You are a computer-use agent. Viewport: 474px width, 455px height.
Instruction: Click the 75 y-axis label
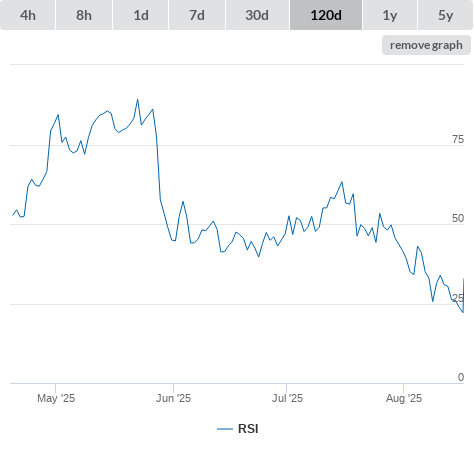[x=458, y=139]
